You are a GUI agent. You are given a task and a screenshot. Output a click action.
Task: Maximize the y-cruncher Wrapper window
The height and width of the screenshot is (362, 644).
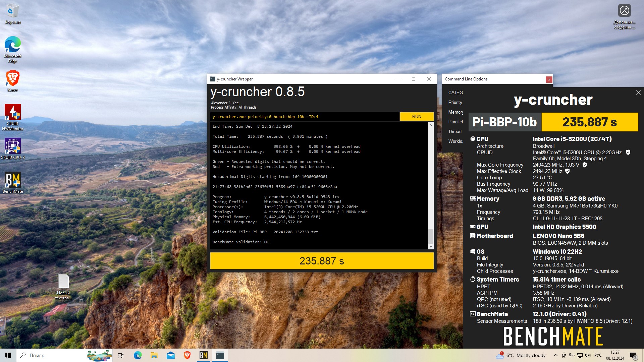click(x=414, y=79)
